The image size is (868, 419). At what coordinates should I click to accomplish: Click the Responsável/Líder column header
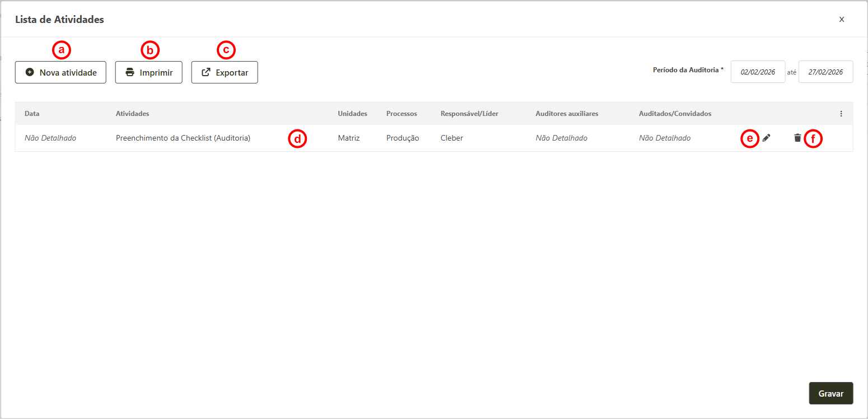coord(469,114)
